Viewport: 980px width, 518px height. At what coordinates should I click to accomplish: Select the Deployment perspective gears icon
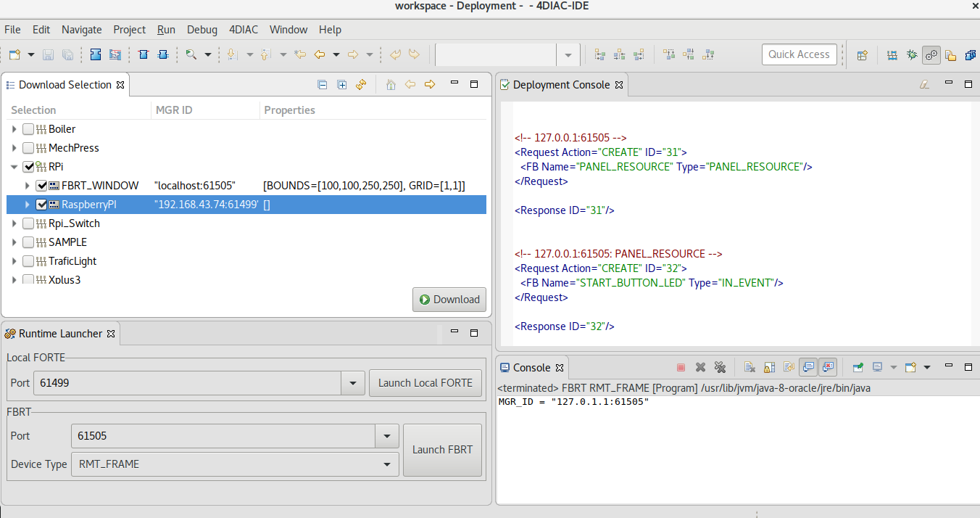[931, 54]
